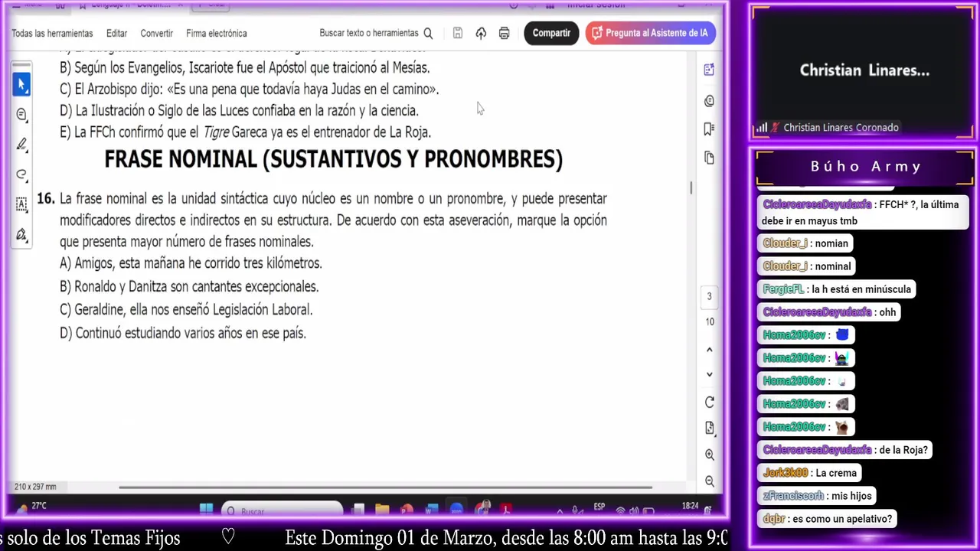Image resolution: width=980 pixels, height=551 pixels.
Task: Click the ESP language indicator in system tray
Action: (x=599, y=507)
